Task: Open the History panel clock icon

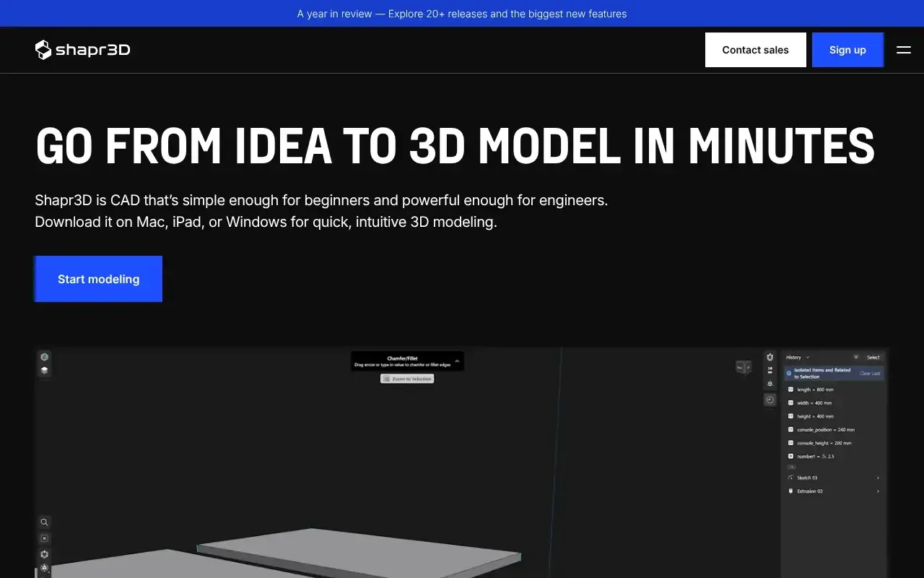Action: 770,400
